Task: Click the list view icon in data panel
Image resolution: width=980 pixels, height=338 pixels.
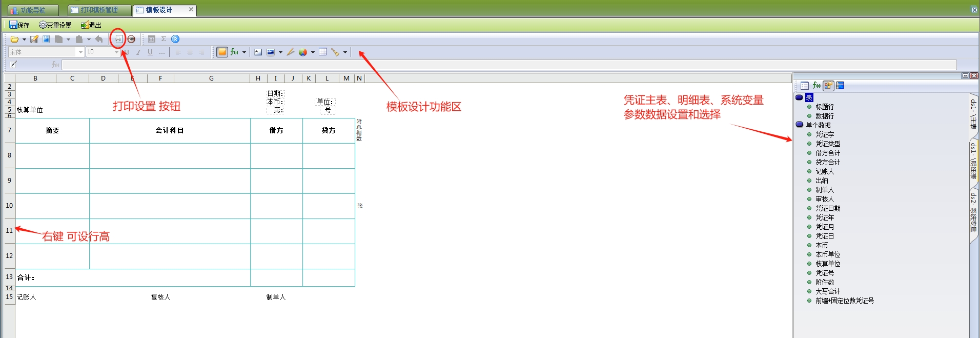Action: 805,86
